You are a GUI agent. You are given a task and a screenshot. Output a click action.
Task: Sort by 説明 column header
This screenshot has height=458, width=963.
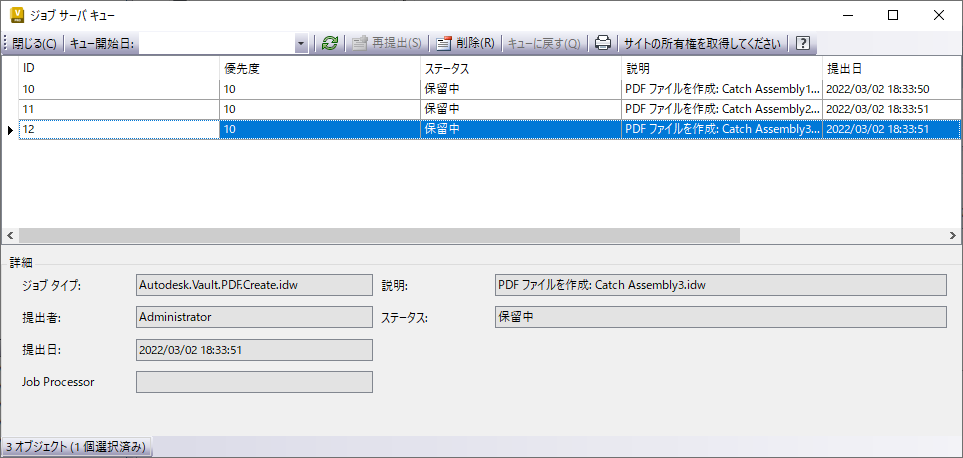point(722,68)
